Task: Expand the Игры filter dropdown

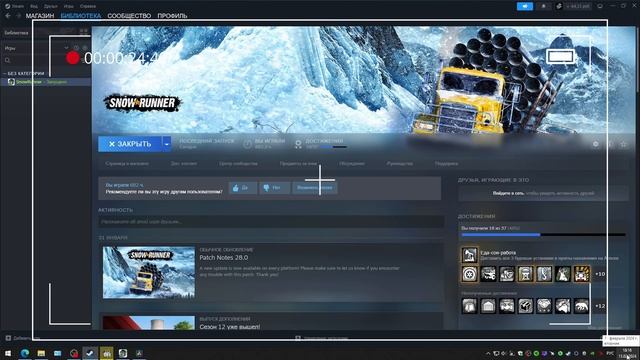Action: (67, 48)
